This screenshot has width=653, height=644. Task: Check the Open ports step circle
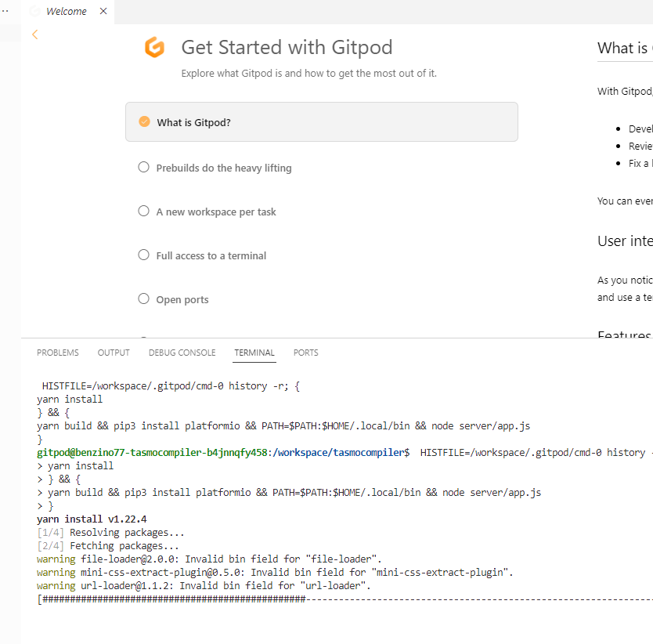(x=143, y=298)
